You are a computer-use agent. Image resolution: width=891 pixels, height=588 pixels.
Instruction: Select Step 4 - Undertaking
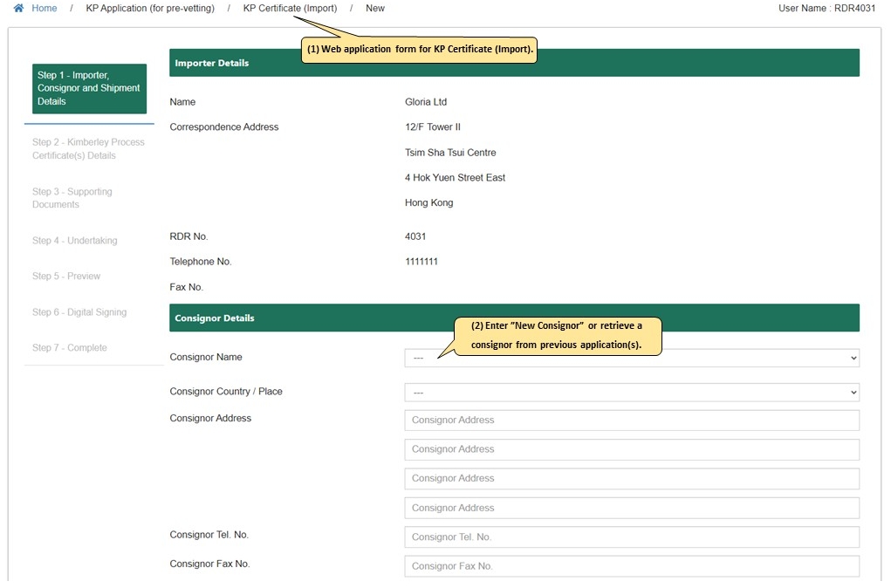[74, 240]
